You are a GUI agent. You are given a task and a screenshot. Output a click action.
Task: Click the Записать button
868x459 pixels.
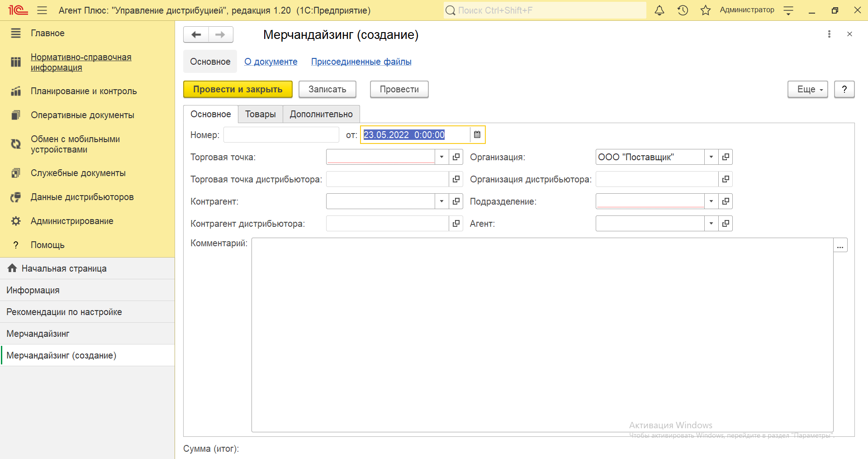click(327, 89)
